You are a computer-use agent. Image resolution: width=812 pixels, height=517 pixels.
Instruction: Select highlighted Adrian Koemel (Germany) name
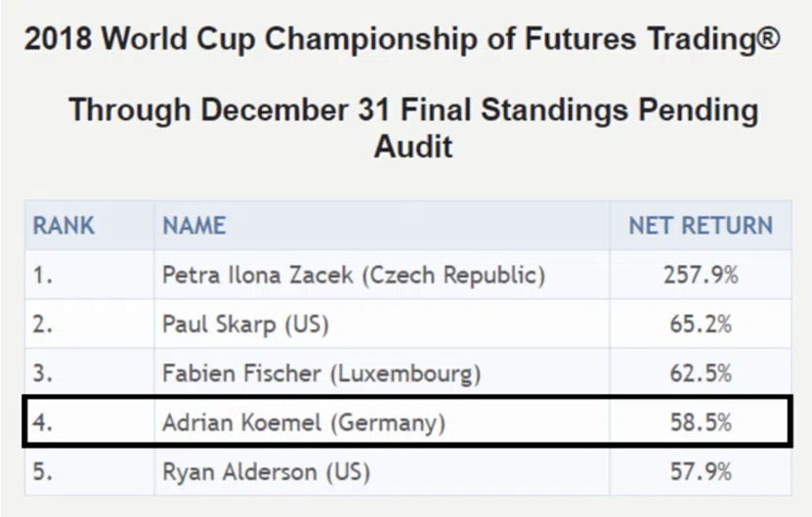(304, 423)
